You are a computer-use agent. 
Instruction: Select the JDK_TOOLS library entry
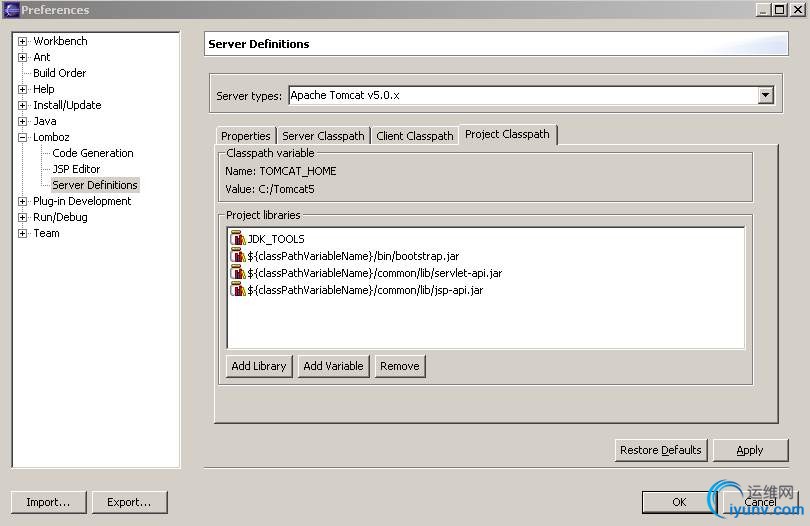point(276,239)
